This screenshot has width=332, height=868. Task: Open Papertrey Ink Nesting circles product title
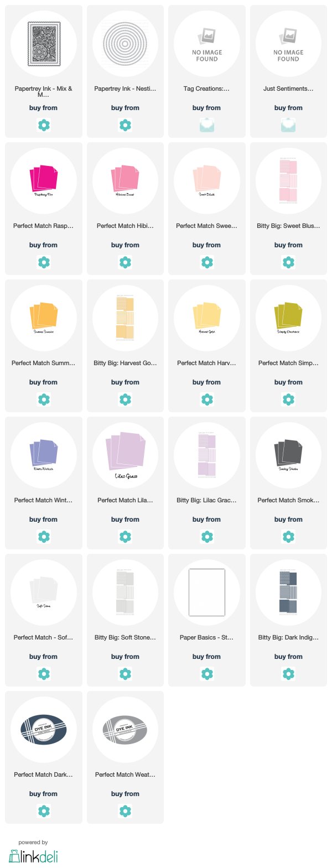[125, 89]
